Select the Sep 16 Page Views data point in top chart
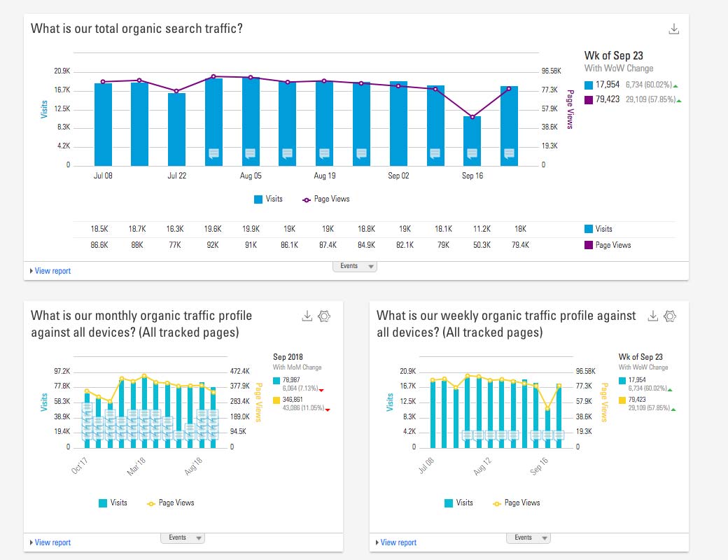 click(x=472, y=117)
